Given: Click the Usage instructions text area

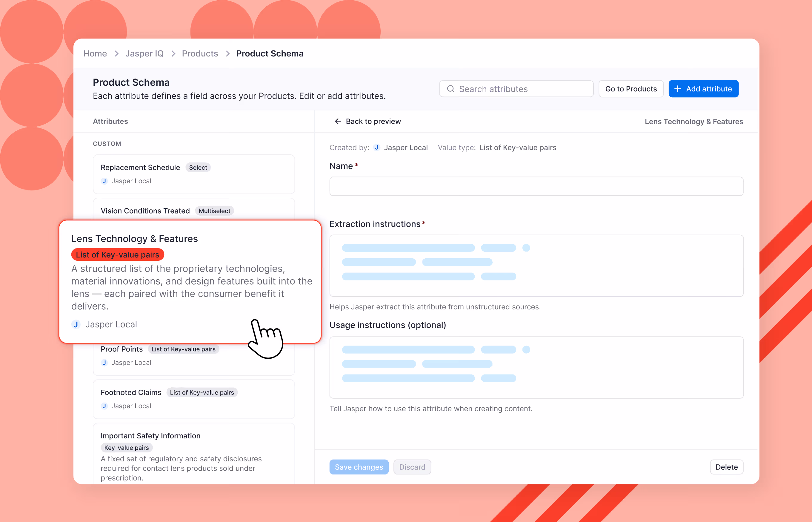Looking at the screenshot, I should 536,367.
